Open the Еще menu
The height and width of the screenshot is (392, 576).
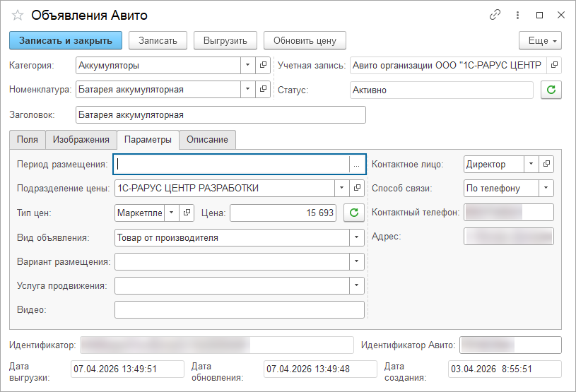click(540, 40)
